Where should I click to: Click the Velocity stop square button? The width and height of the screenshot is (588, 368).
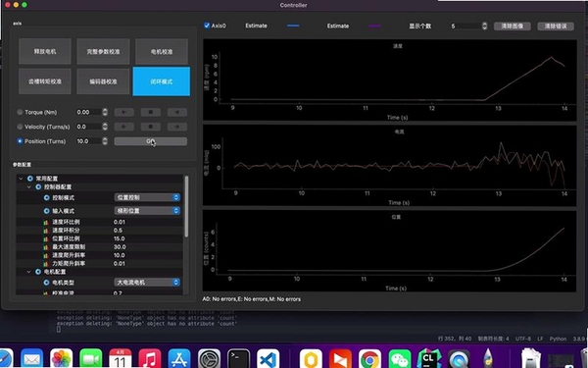point(151,127)
